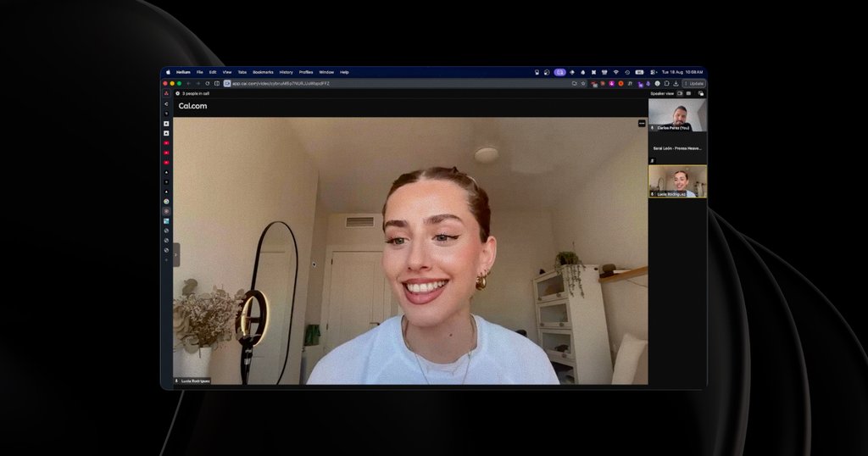Image resolution: width=868 pixels, height=456 pixels.
Task: Open the Helium application menu
Action: [x=183, y=72]
